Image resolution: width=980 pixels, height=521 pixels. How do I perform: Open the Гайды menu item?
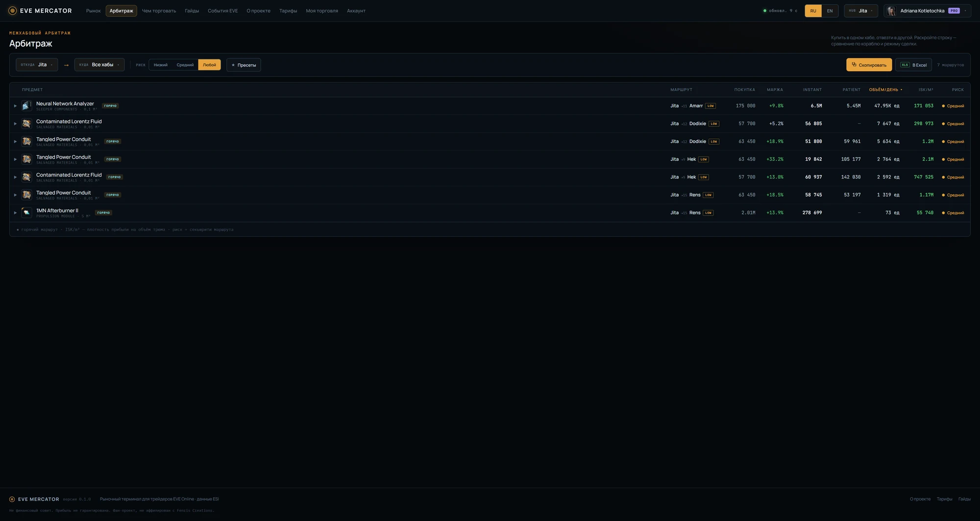point(192,11)
